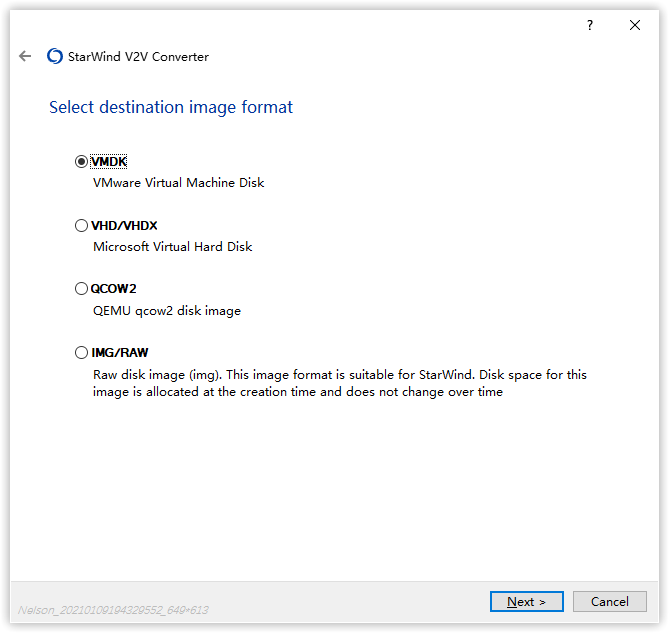This screenshot has height=633, width=669.
Task: Cancel the conversion wizard
Action: coord(609,602)
